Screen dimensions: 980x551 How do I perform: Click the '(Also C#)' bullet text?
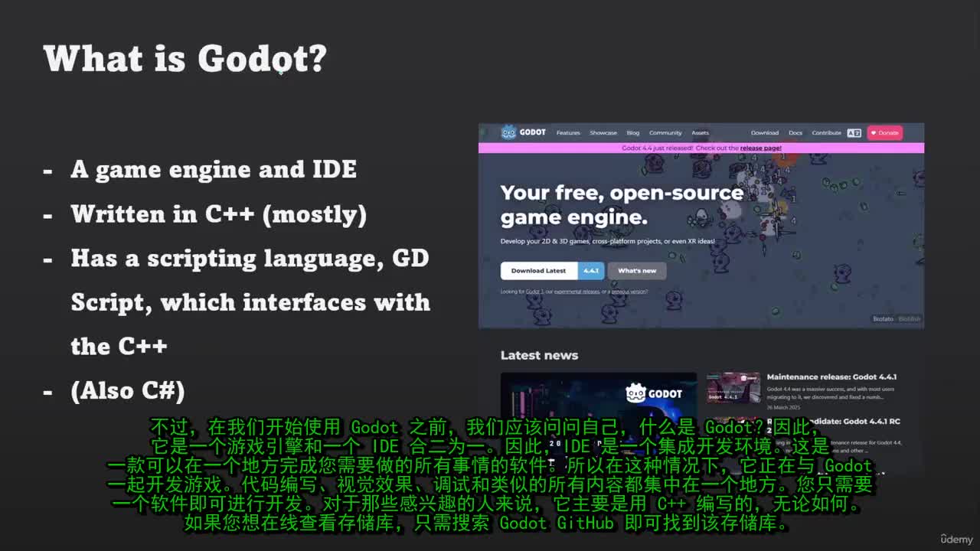click(x=128, y=390)
